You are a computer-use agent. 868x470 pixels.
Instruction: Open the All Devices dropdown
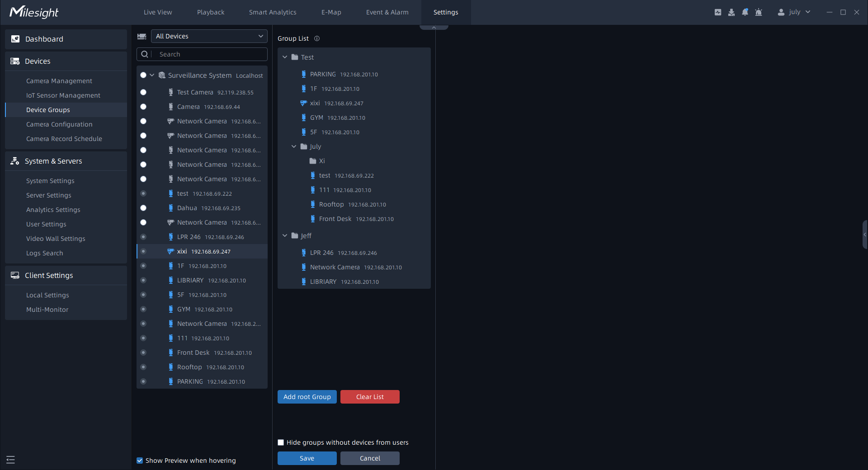tap(209, 36)
